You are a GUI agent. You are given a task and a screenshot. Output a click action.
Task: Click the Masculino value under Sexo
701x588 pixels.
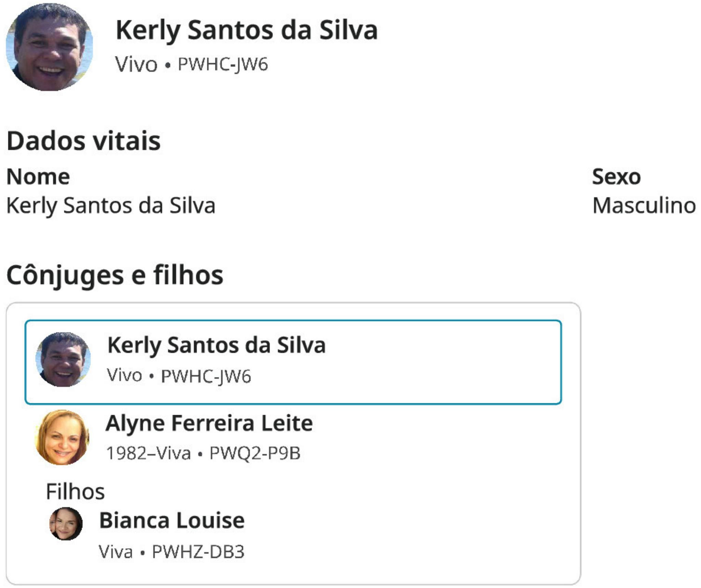(x=644, y=205)
